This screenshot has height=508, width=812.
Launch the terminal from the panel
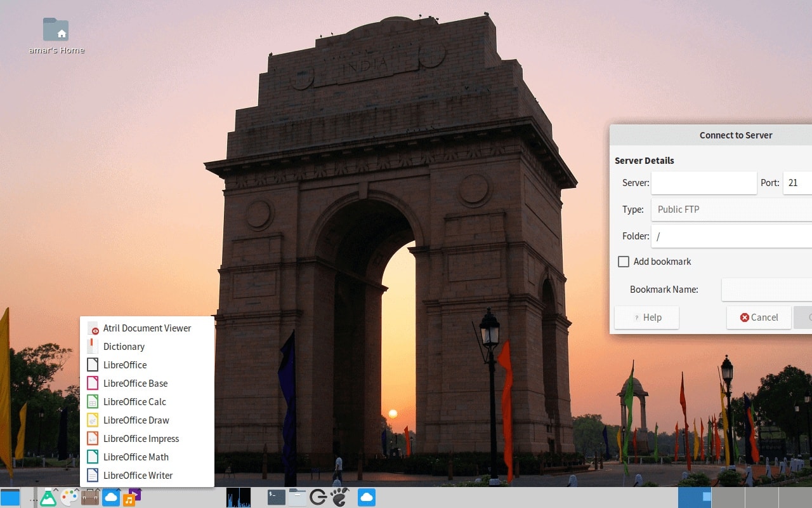277,497
